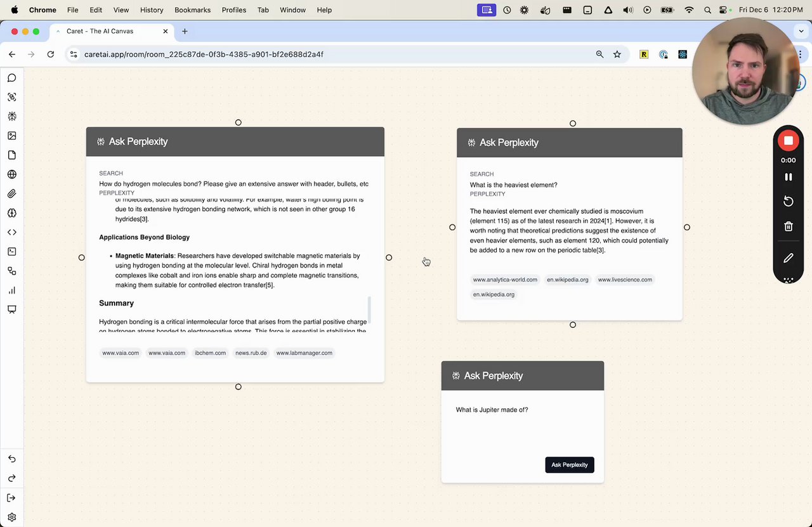
Task: Select the brain AI tool in sidebar
Action: pos(11,213)
